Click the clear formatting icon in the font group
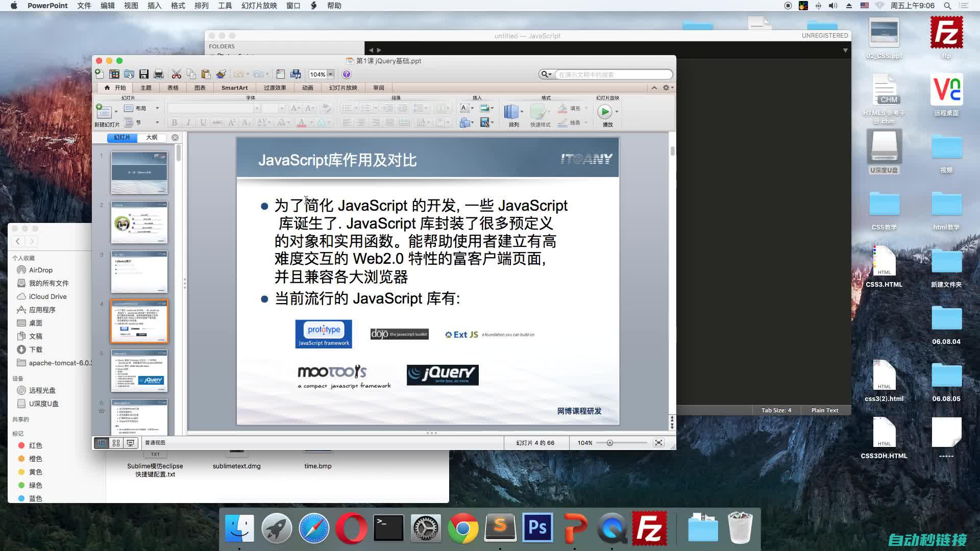 pos(326,108)
